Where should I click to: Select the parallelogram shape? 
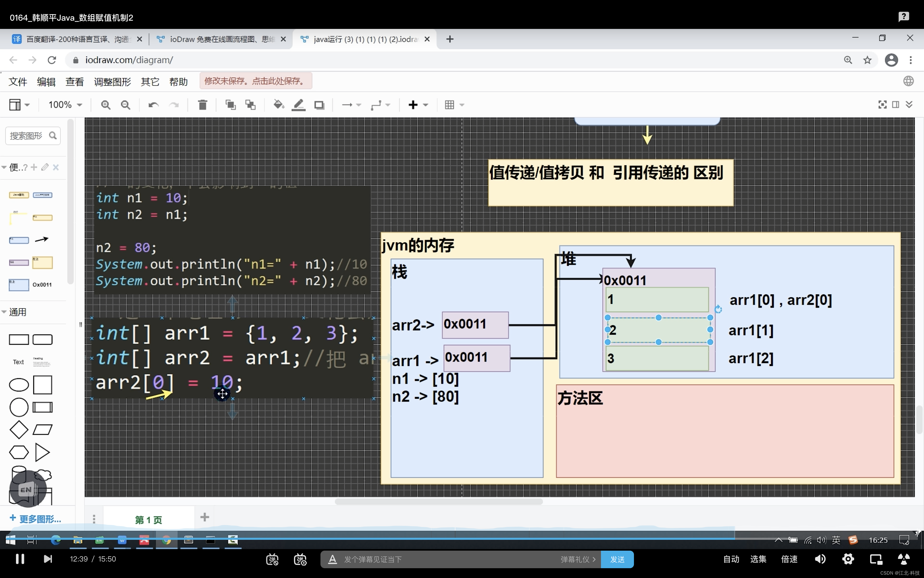[x=42, y=430]
